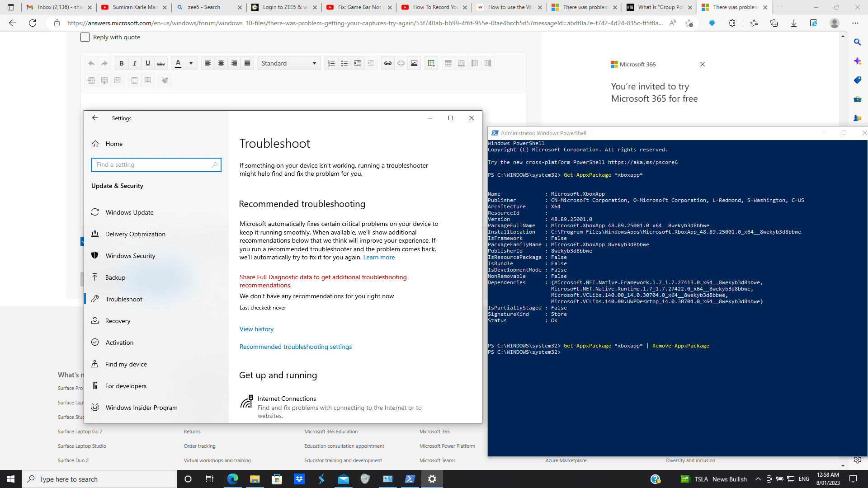The height and width of the screenshot is (488, 868).
Task: Center align the editor text
Action: [x=221, y=63]
